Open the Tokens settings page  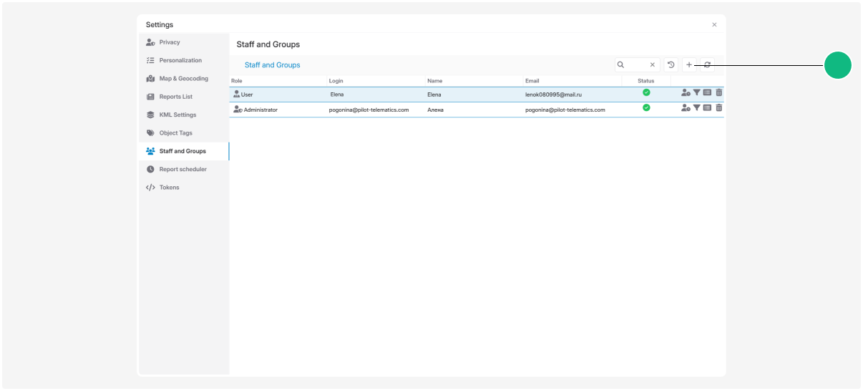pyautogui.click(x=169, y=188)
